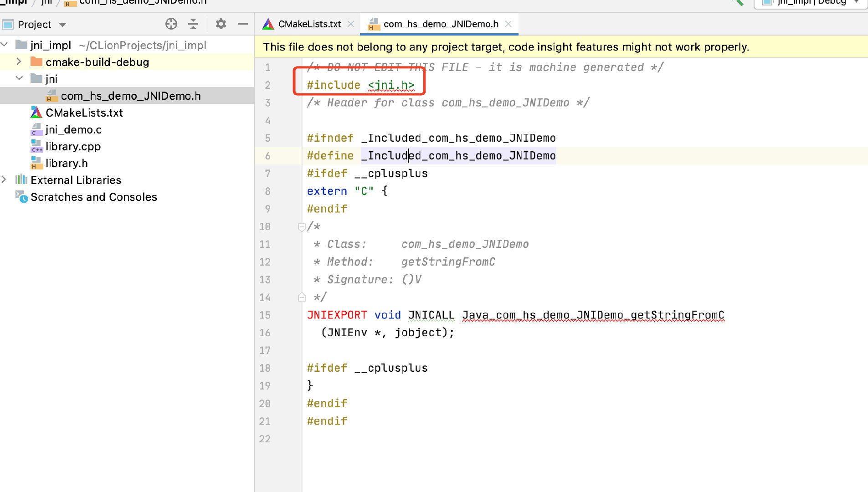Open the Project view mode dropdown
Screen dimensions: 868x492
(62, 24)
